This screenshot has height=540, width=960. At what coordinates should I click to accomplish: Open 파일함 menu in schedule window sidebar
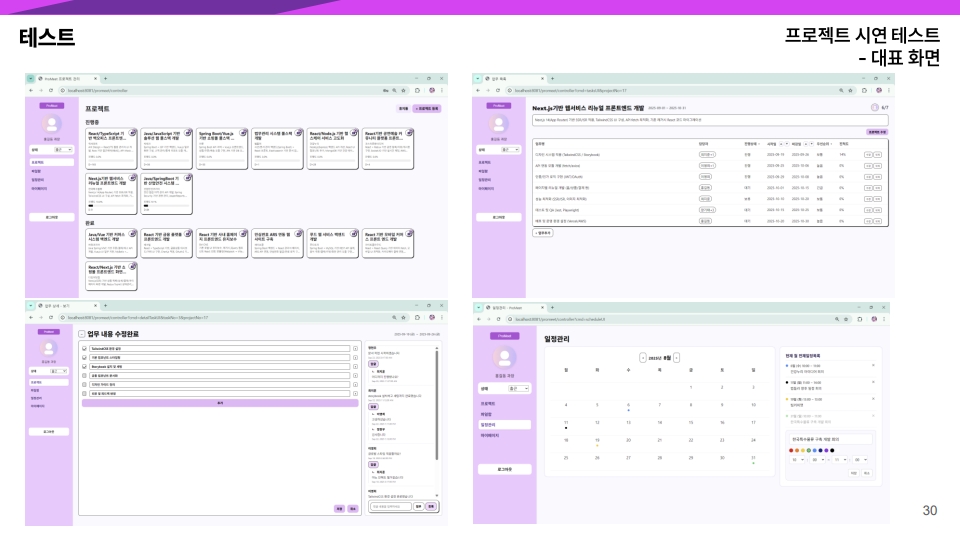pos(486,414)
